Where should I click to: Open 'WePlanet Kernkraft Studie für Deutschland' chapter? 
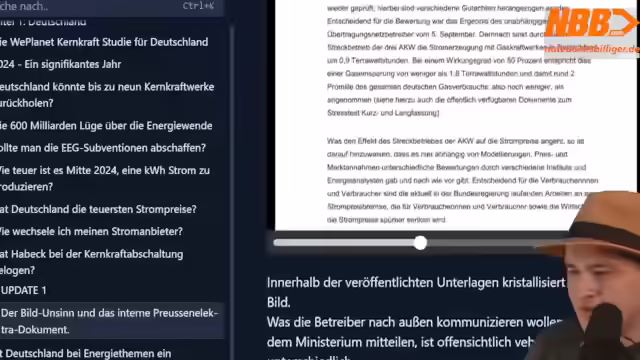pos(104,42)
